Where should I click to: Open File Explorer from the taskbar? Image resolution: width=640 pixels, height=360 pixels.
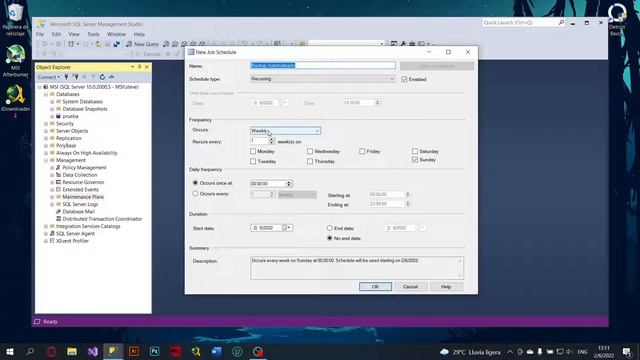(x=72, y=351)
